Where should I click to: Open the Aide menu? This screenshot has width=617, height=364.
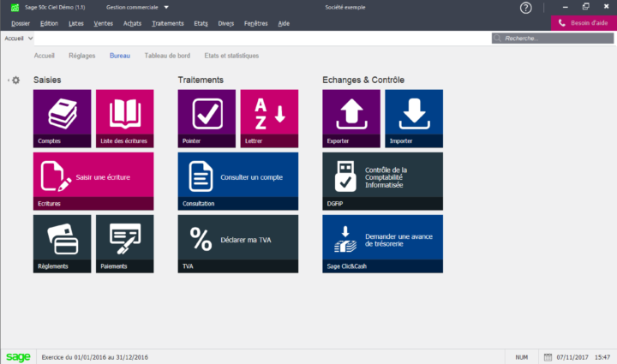click(x=284, y=24)
